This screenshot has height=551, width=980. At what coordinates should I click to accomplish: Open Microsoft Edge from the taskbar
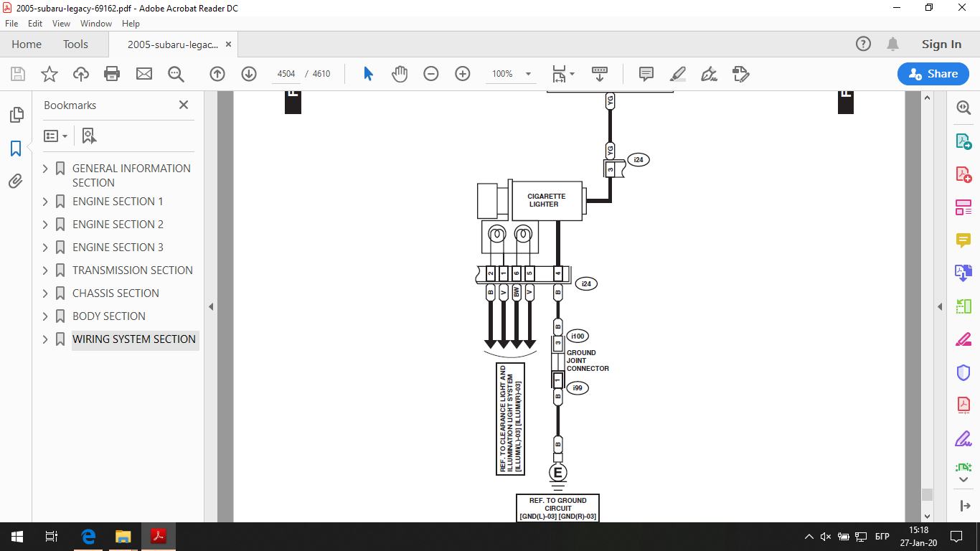pos(89,537)
